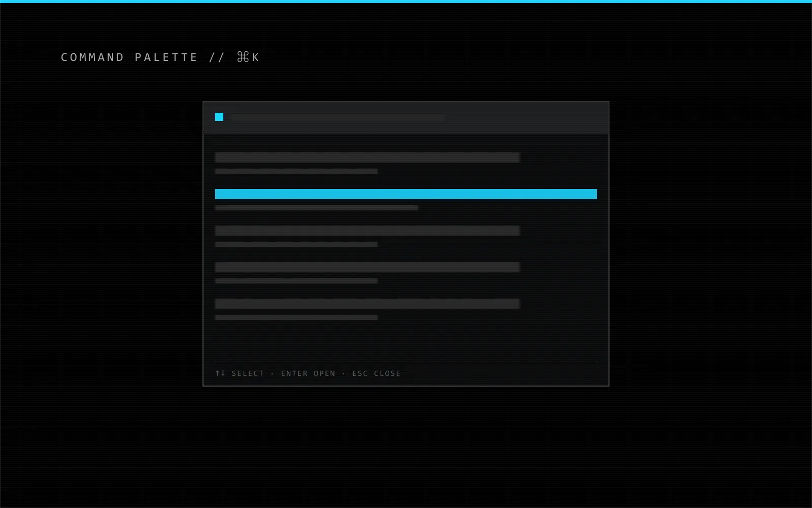Choose the last gray result row in the list
Image resolution: width=812 pixels, height=508 pixels.
(367, 304)
